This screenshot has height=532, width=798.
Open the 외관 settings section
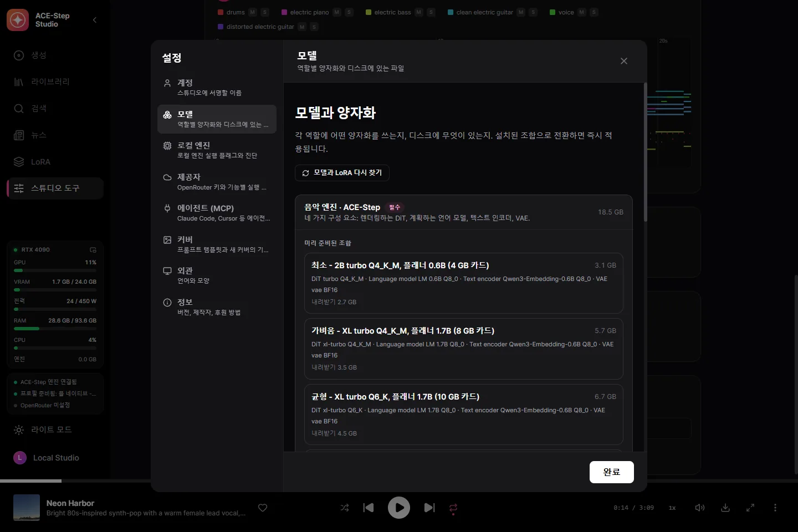(x=217, y=275)
